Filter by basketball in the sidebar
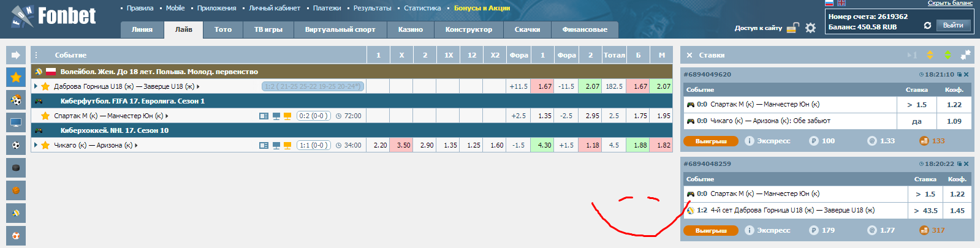 (16, 190)
